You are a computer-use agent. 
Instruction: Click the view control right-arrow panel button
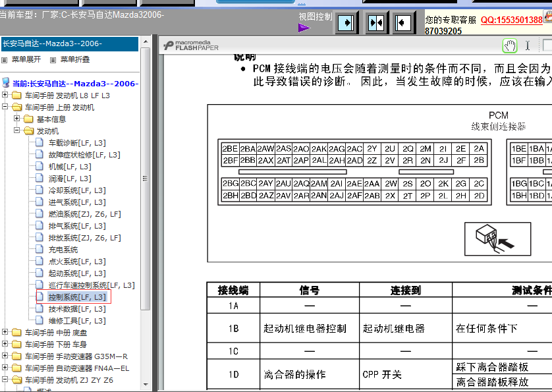346,23
